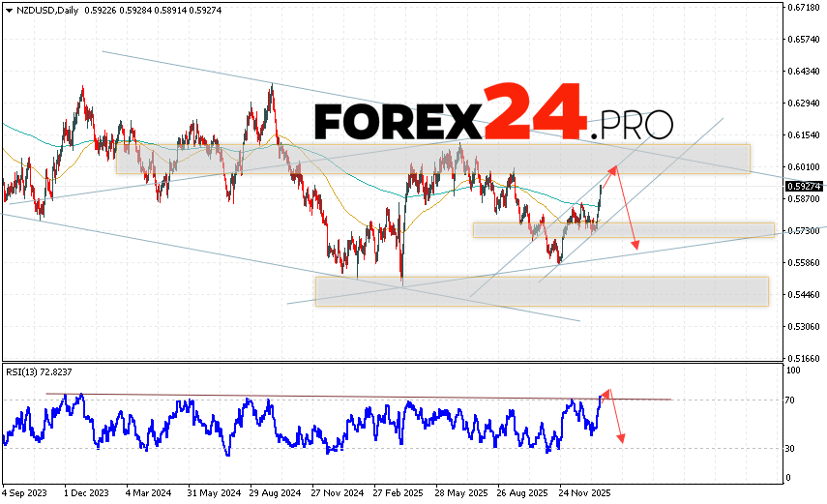Click the 0.60110 price axis label
827x504 pixels.
coord(804,167)
